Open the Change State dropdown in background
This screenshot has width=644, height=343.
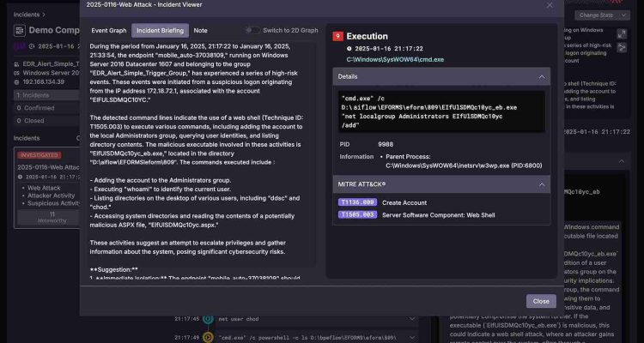pyautogui.click(x=602, y=15)
